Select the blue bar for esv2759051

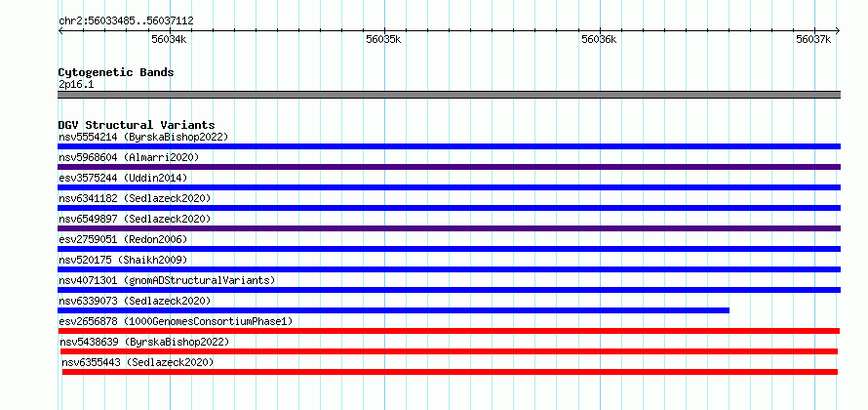tap(449, 249)
